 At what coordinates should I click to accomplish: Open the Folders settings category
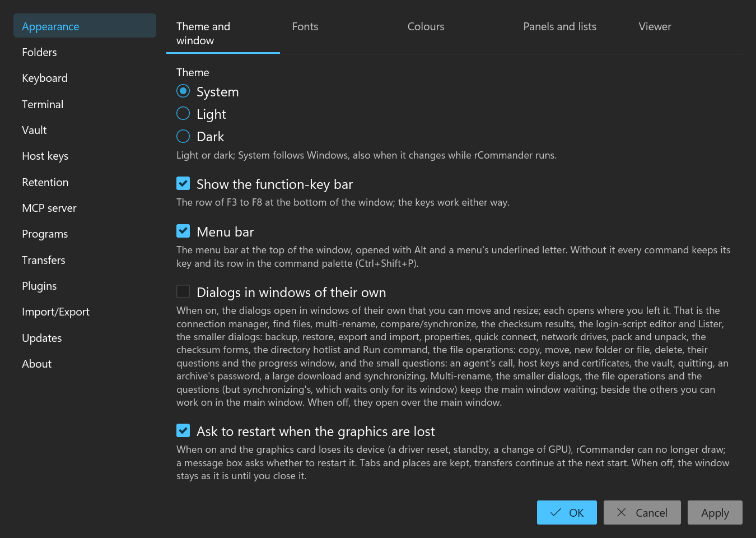click(85, 52)
